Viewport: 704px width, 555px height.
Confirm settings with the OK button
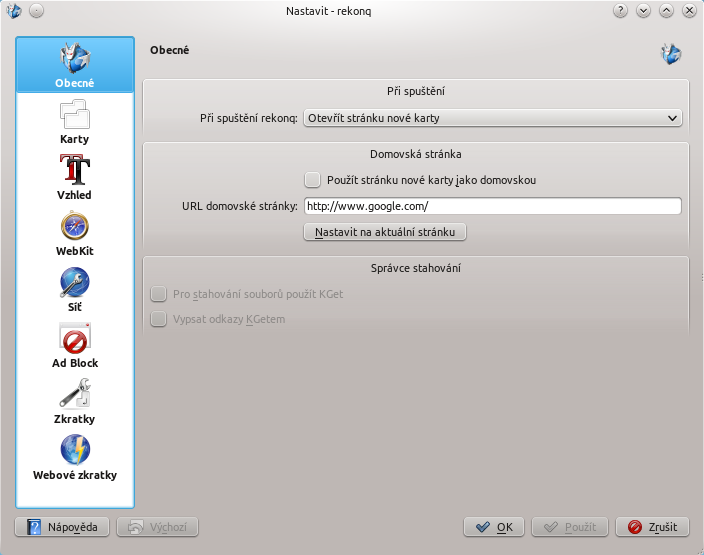pyautogui.click(x=494, y=527)
